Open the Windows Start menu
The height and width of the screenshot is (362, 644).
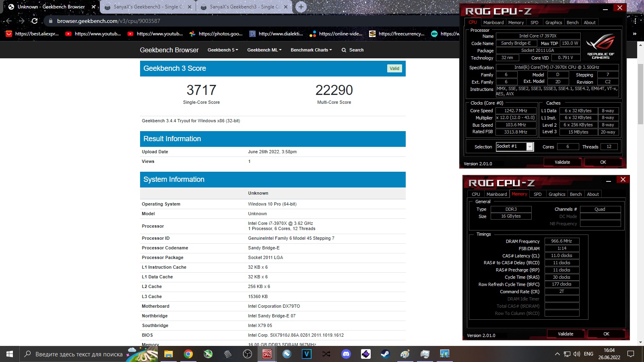tap(10, 354)
